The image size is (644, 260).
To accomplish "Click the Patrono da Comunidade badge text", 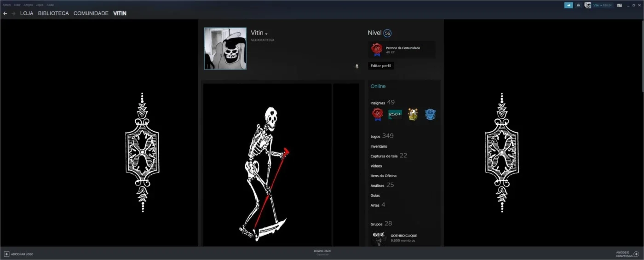I will 403,48.
